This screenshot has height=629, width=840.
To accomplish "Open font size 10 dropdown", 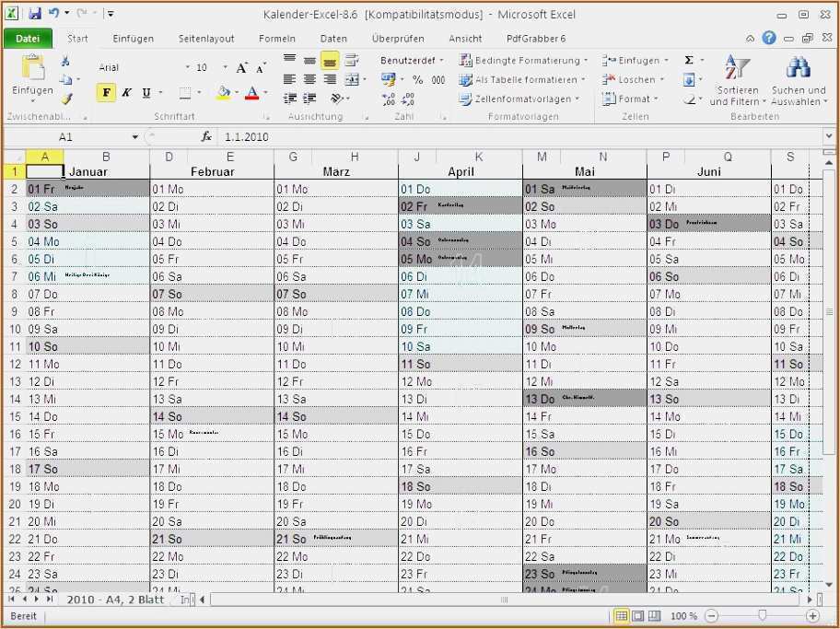I will click(225, 67).
